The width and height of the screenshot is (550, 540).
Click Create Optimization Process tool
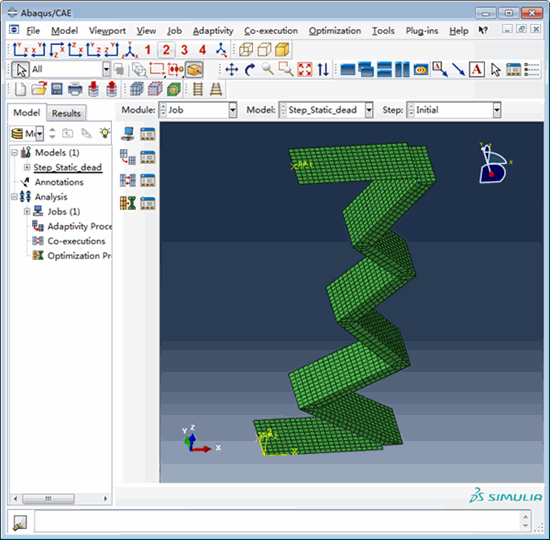coord(127,203)
